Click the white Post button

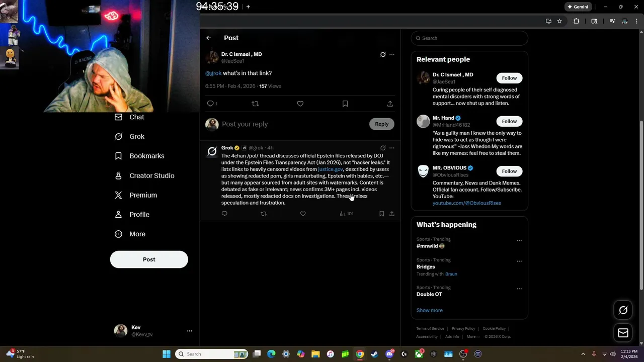(x=149, y=259)
